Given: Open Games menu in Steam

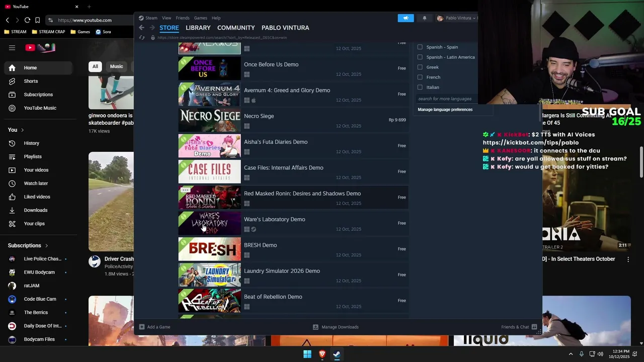Looking at the screenshot, I should 201,18.
